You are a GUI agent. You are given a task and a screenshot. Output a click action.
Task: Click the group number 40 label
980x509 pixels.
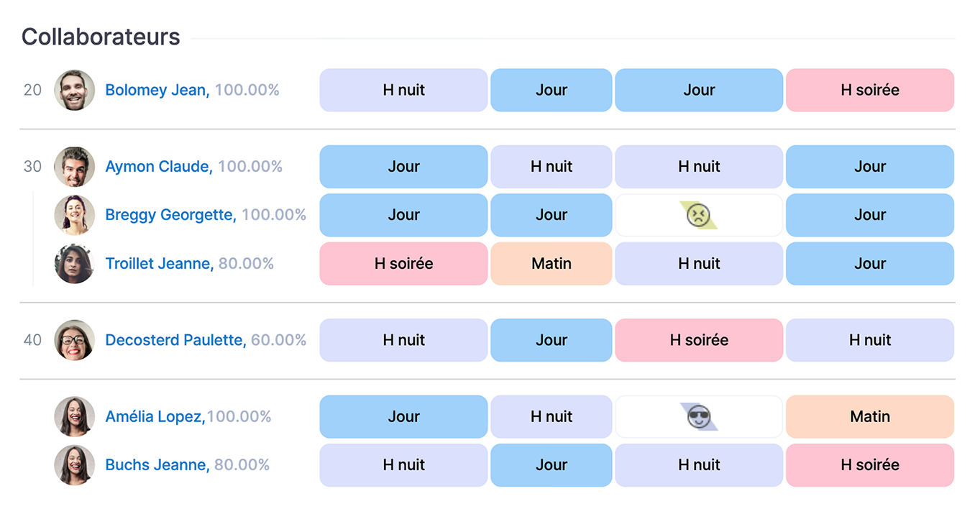pyautogui.click(x=32, y=340)
